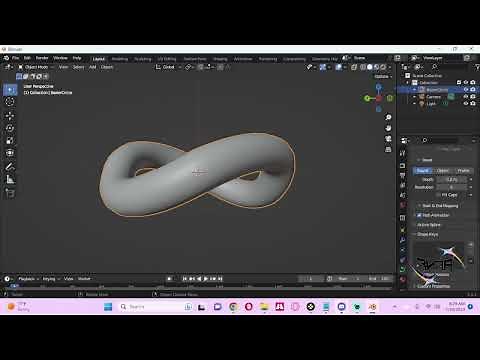480x360 pixels.
Task: Select the Annotate tool
Action: pyautogui.click(x=10, y=167)
